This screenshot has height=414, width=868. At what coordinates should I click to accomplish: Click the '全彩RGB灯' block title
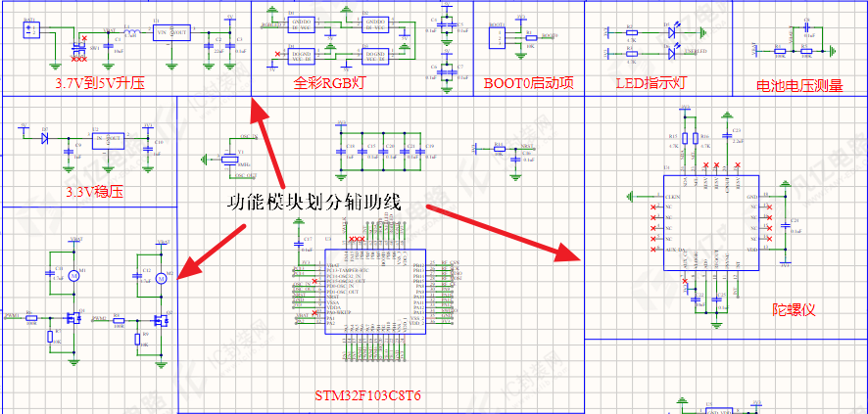[x=329, y=83]
